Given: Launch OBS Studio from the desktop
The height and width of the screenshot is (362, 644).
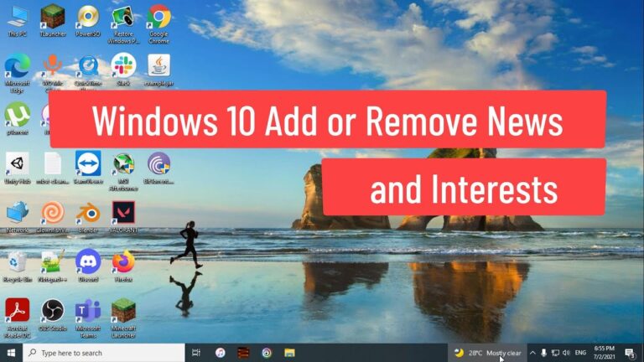Looking at the screenshot, I should tap(52, 311).
